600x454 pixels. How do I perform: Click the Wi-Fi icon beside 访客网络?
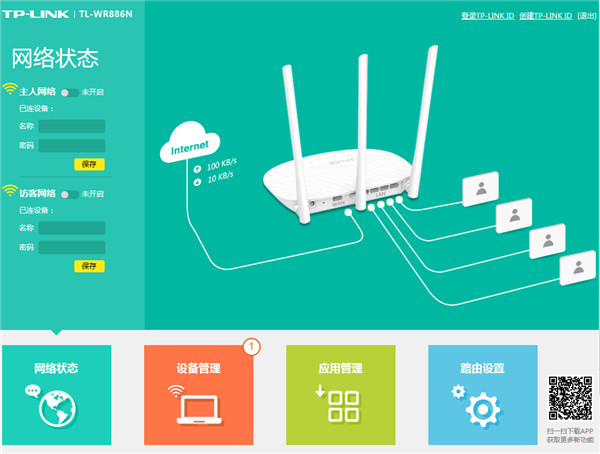[10, 193]
